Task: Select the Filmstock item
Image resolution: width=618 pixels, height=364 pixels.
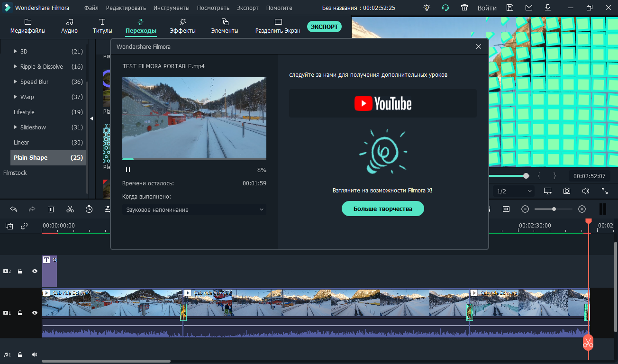Action: pyautogui.click(x=15, y=173)
